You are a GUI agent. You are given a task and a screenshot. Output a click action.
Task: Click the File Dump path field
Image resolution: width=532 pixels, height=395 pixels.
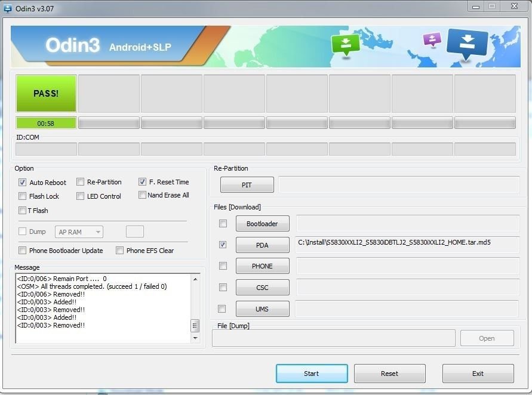coord(334,338)
